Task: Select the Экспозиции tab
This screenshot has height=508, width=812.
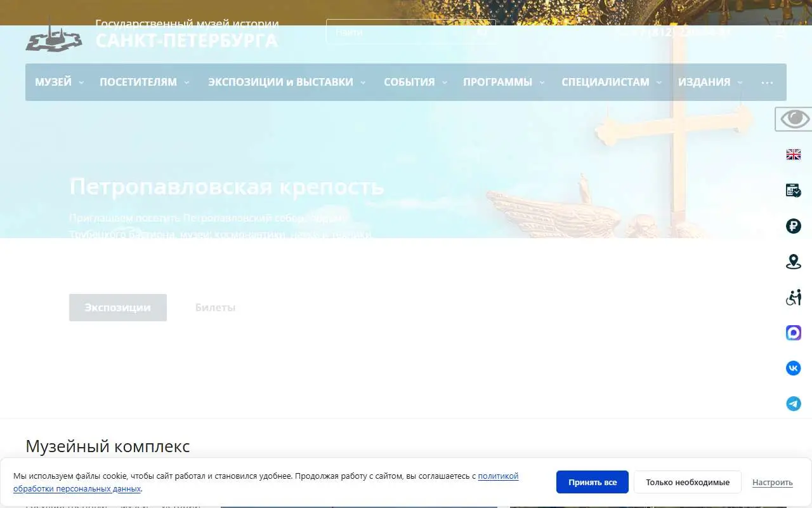Action: [118, 307]
